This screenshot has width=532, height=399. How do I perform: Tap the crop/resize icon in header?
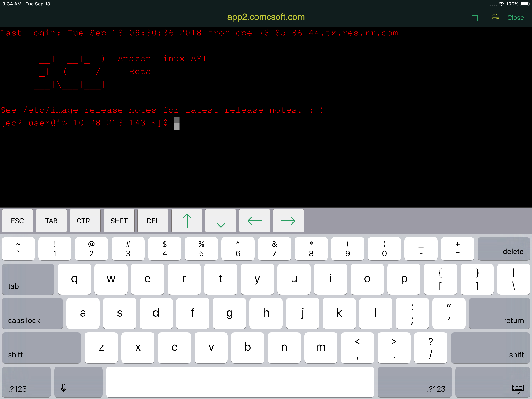pos(475,18)
